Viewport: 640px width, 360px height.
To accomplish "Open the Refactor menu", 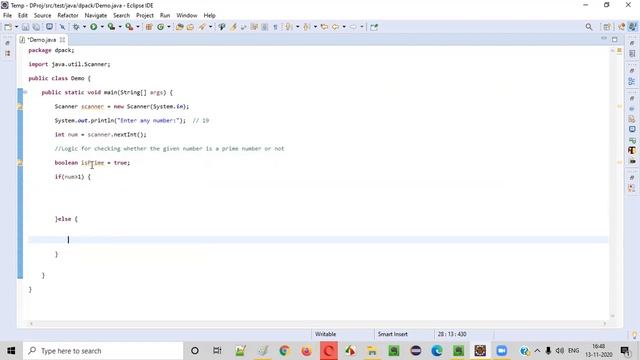I will point(68,15).
